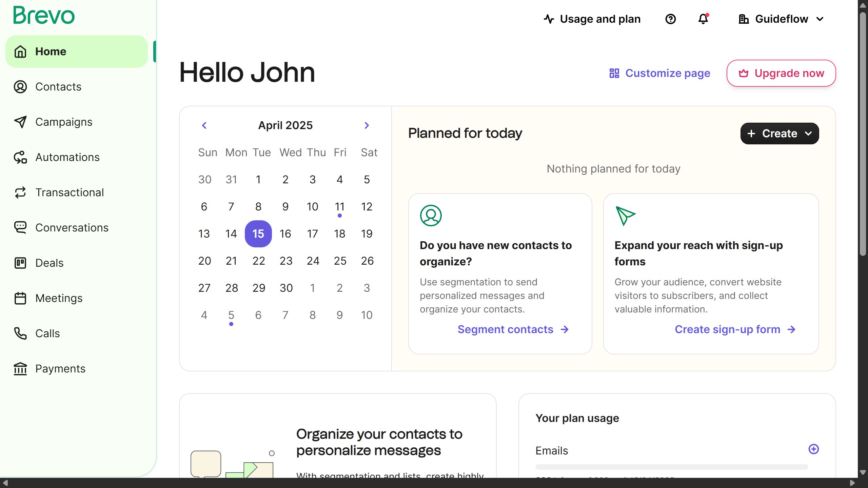The height and width of the screenshot is (488, 868).
Task: Select April 11 in the calendar
Action: [339, 207]
